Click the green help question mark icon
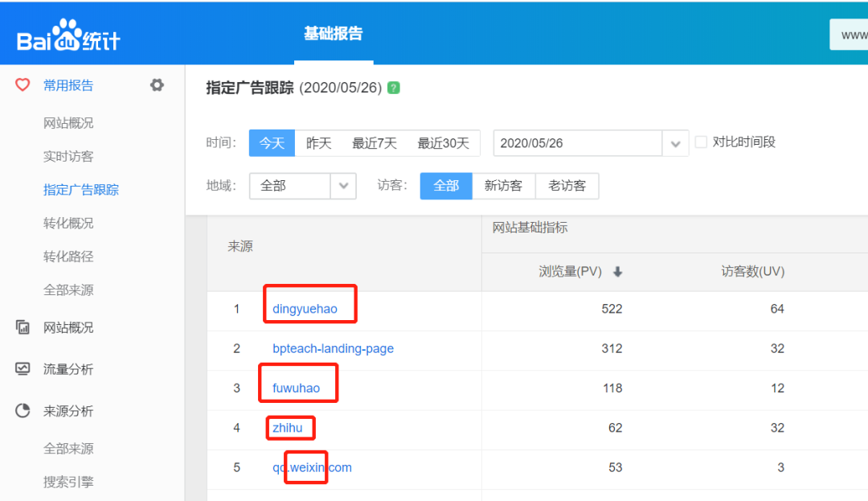Viewport: 868px width, 501px height. [x=394, y=88]
